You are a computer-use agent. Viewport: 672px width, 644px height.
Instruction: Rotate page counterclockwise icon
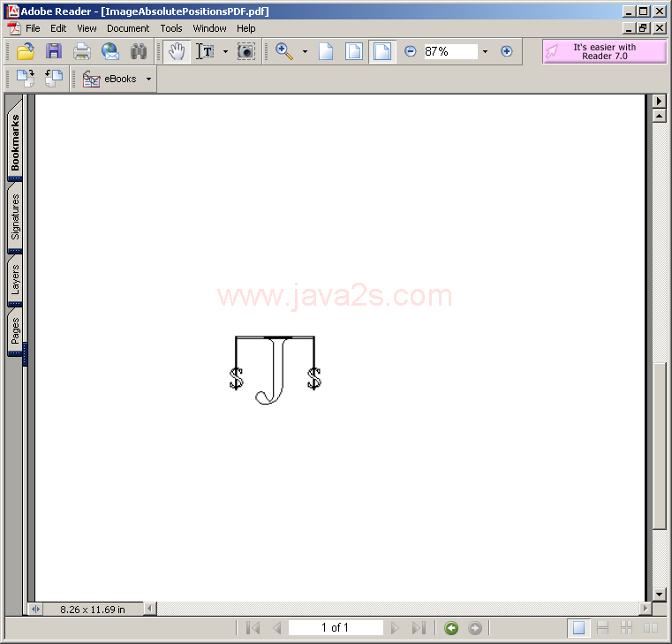tap(54, 79)
